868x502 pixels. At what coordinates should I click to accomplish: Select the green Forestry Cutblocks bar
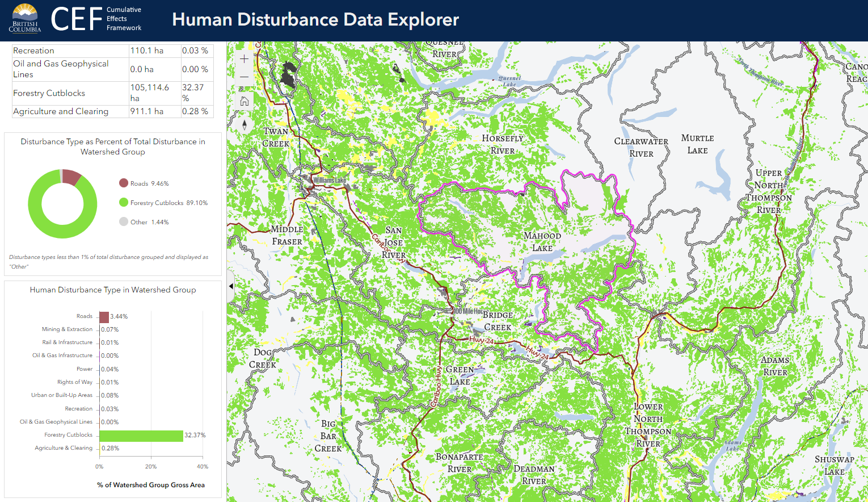pyautogui.click(x=141, y=436)
